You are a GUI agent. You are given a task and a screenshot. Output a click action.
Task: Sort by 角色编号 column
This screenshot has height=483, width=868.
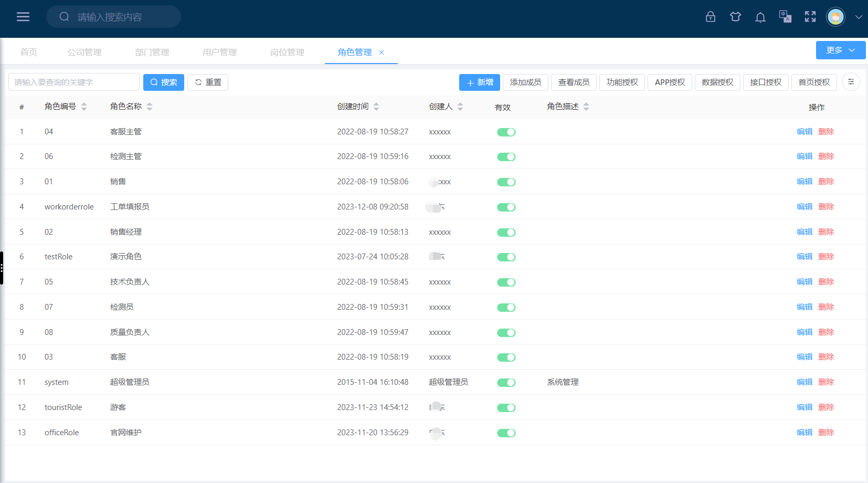click(84, 107)
